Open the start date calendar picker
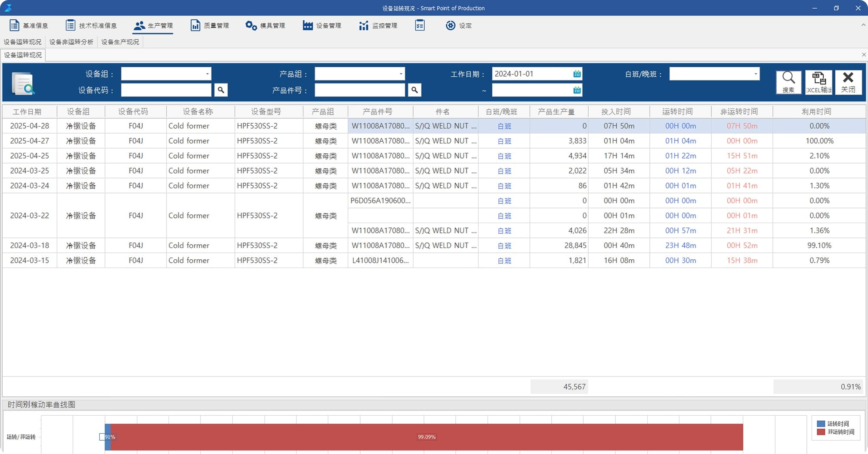The height and width of the screenshot is (454, 868). click(x=577, y=74)
